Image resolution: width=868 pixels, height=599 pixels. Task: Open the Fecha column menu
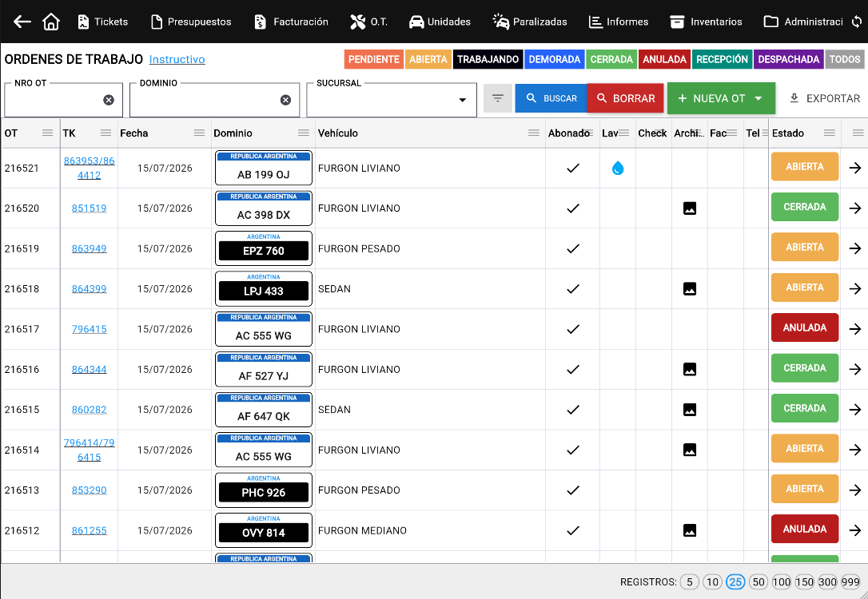point(199,133)
